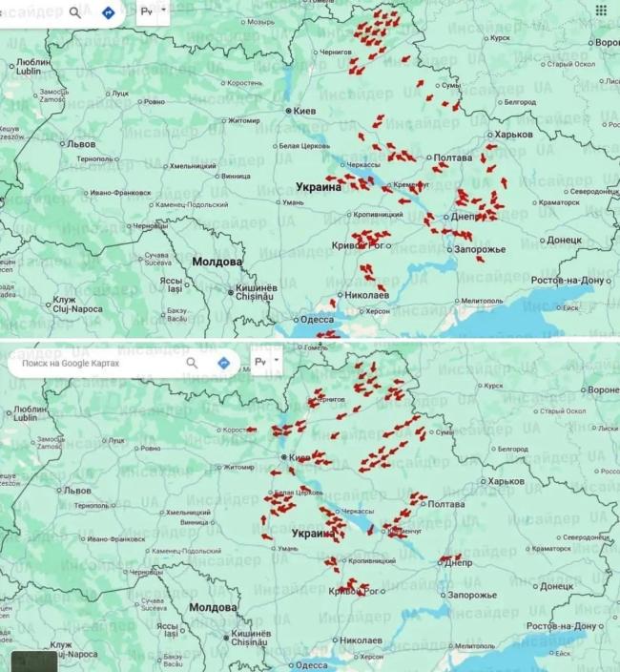This screenshot has width=620, height=672.
Task: Select 'Львов' city in the upper map
Action: (81, 144)
